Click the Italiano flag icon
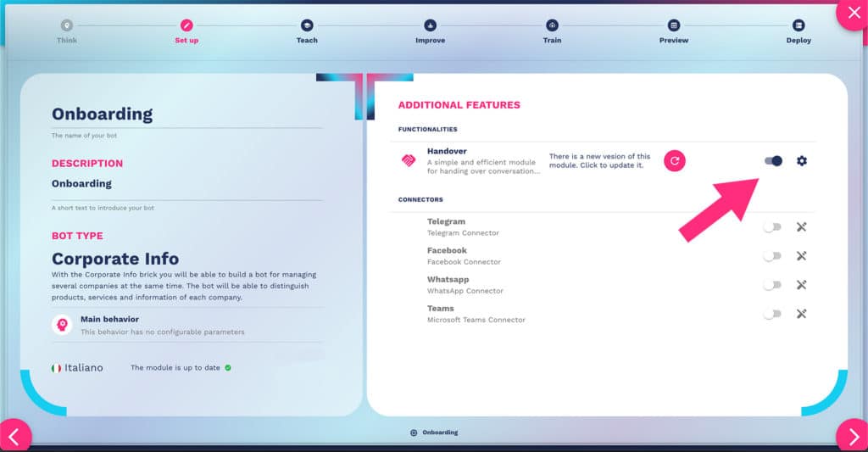This screenshot has width=868, height=452. point(56,368)
